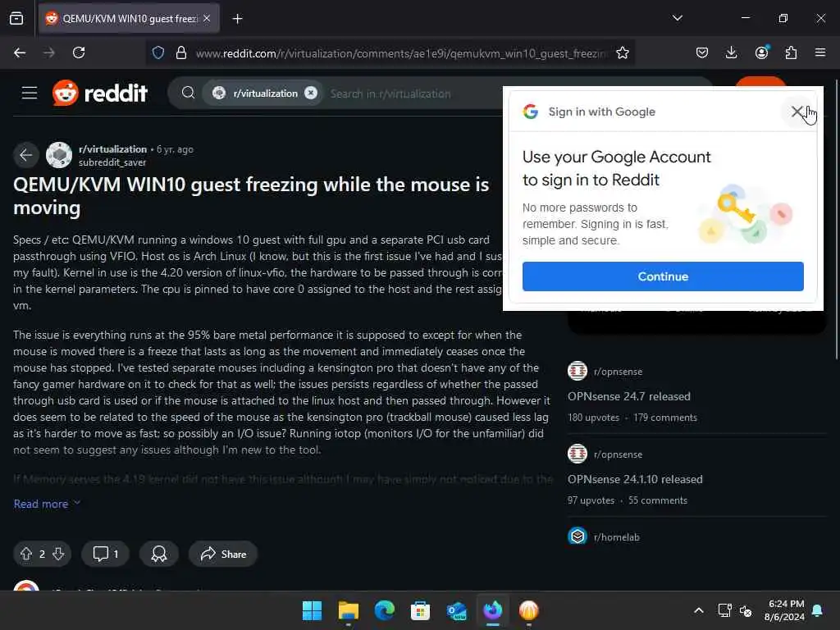Open the comments bubble showing 1
Viewport: 840px width, 630px height.
(106, 554)
